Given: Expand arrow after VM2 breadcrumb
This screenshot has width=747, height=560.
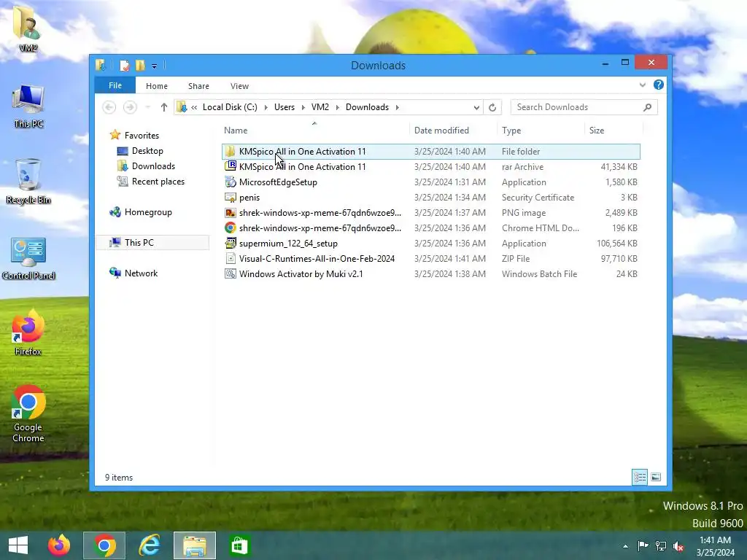Looking at the screenshot, I should 337,107.
